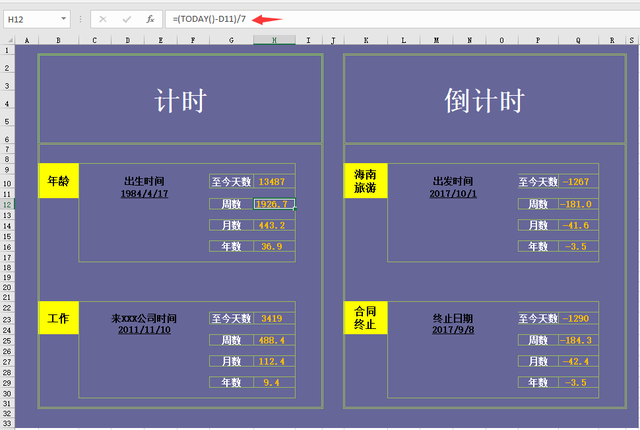Click 至今天数 label in 年龄 section
The width and height of the screenshot is (640, 430).
(231, 182)
